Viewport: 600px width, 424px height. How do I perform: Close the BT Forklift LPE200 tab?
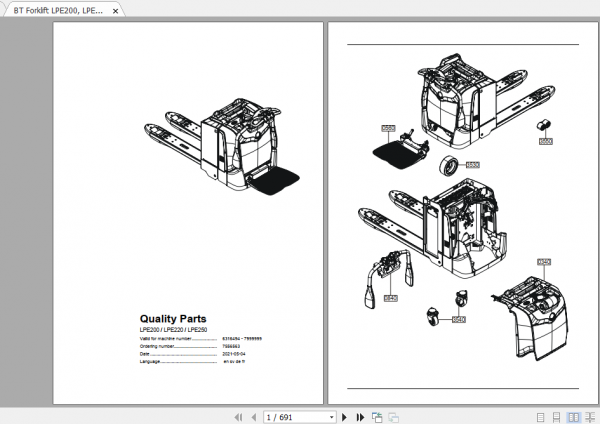point(115,11)
